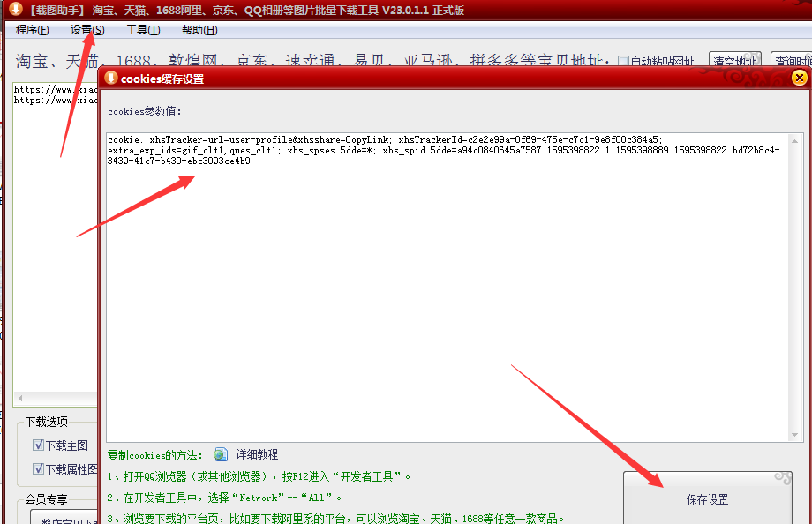Click instruction step 3 about 浏览平台页
812x524 pixels.
pos(335,519)
